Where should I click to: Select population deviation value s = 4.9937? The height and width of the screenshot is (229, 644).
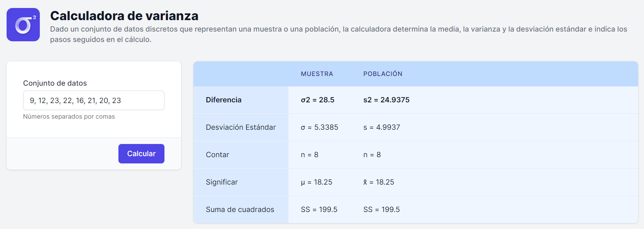coord(382,127)
